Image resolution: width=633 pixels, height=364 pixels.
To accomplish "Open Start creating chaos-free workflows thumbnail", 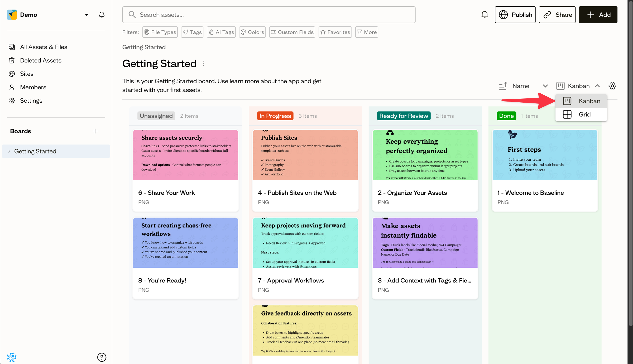I will click(185, 243).
